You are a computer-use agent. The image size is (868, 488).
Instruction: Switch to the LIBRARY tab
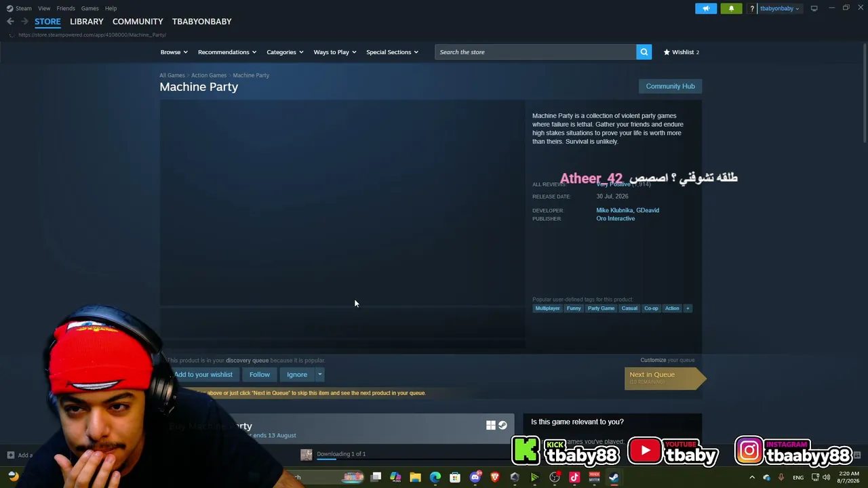(x=87, y=22)
